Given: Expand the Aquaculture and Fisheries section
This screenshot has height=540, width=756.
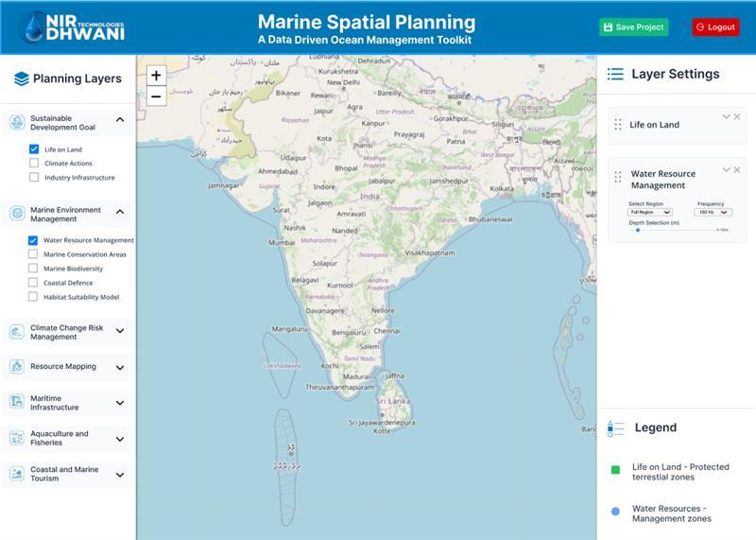Looking at the screenshot, I should pos(120,439).
